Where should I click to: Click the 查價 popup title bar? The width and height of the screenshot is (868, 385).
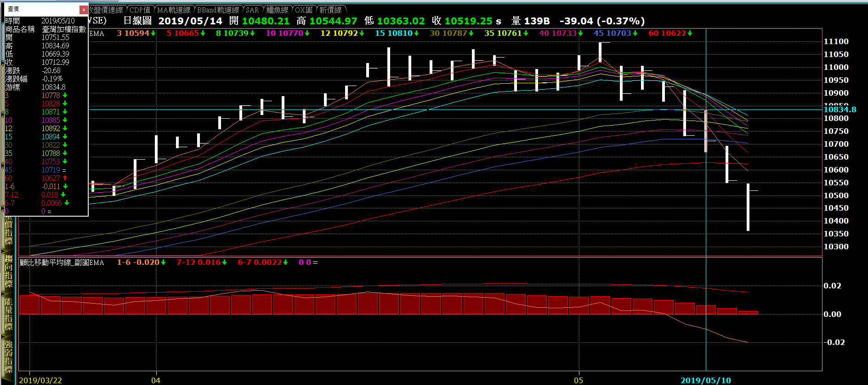point(41,9)
